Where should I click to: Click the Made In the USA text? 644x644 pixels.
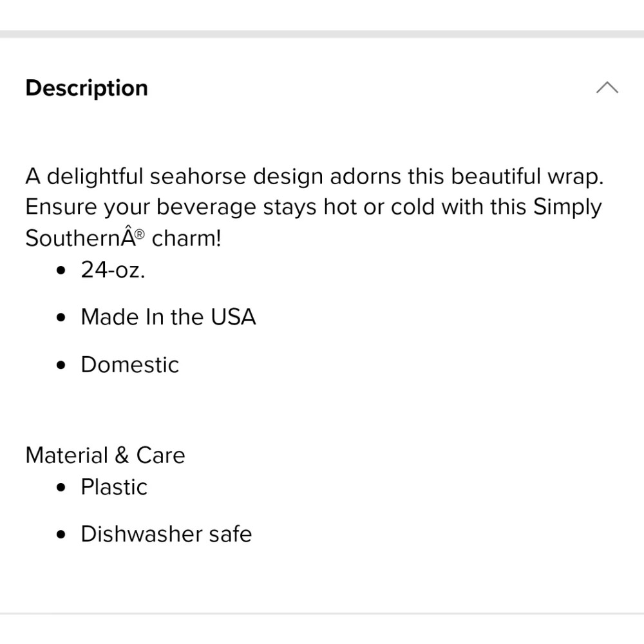point(168,317)
